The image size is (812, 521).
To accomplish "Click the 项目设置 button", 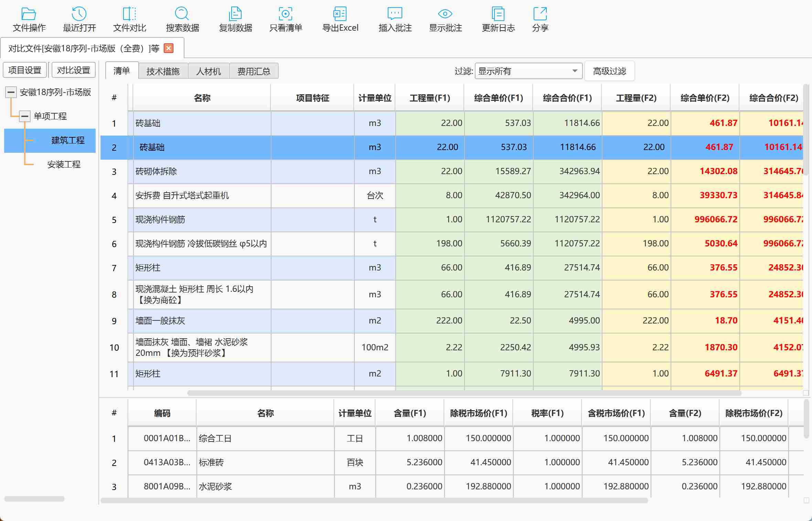I will pos(25,70).
